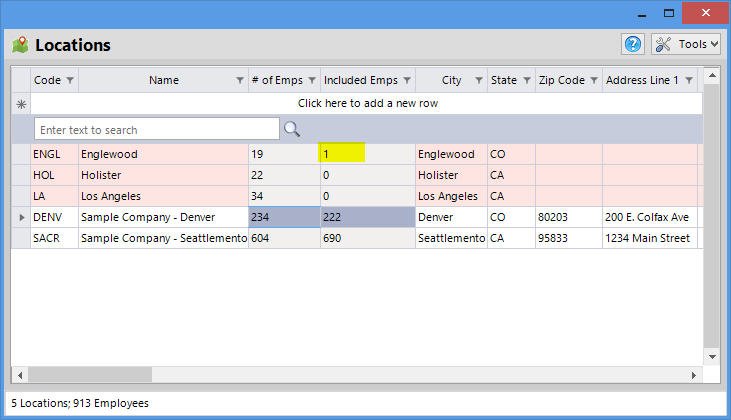Screen dimensions: 731x420
Task: Select the 95833 zip code cell
Action: point(569,238)
